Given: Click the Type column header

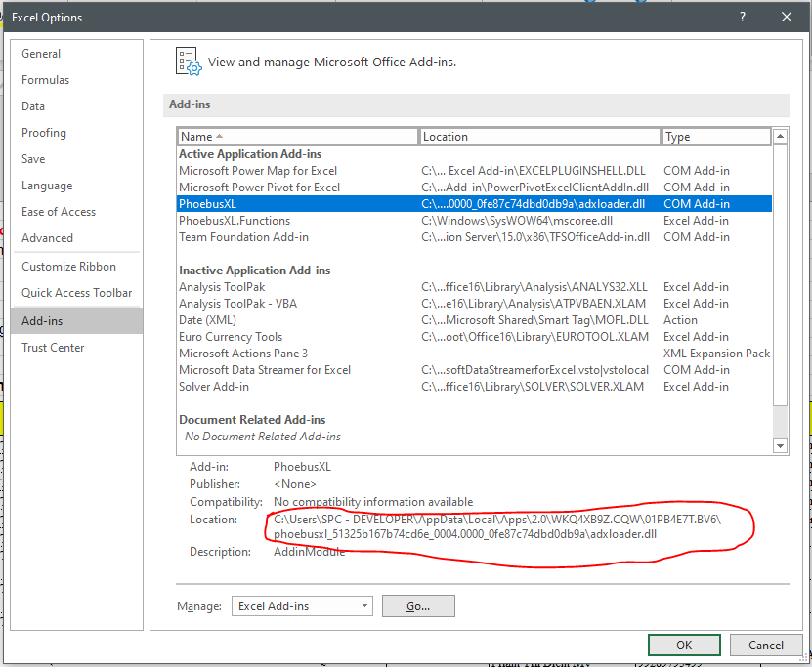Looking at the screenshot, I should pyautogui.click(x=716, y=137).
